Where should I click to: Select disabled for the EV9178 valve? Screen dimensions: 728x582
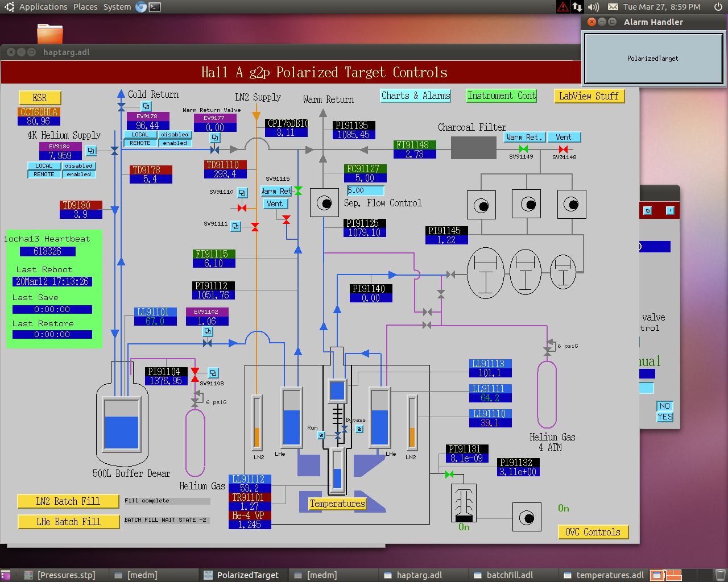point(175,135)
